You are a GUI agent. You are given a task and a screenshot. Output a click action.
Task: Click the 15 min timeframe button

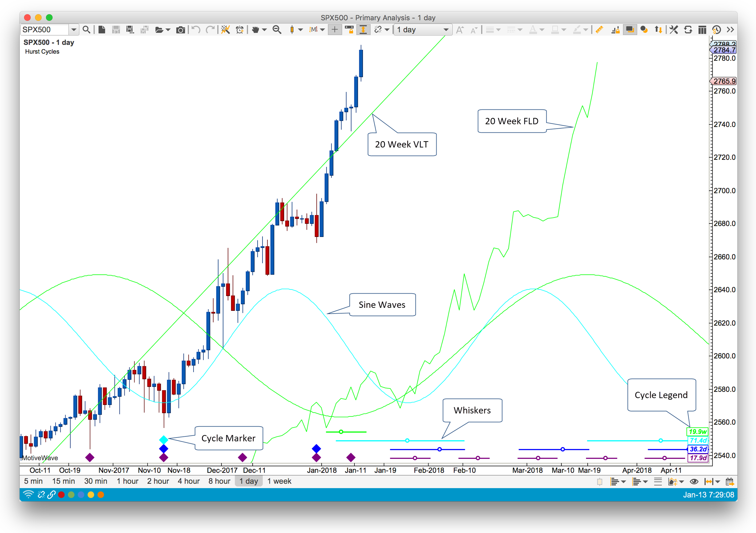tap(63, 481)
